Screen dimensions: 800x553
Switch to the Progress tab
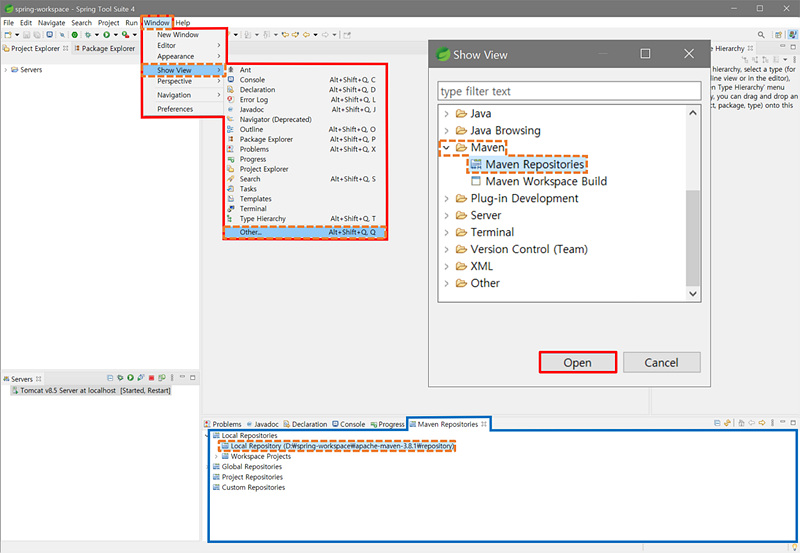coord(387,424)
